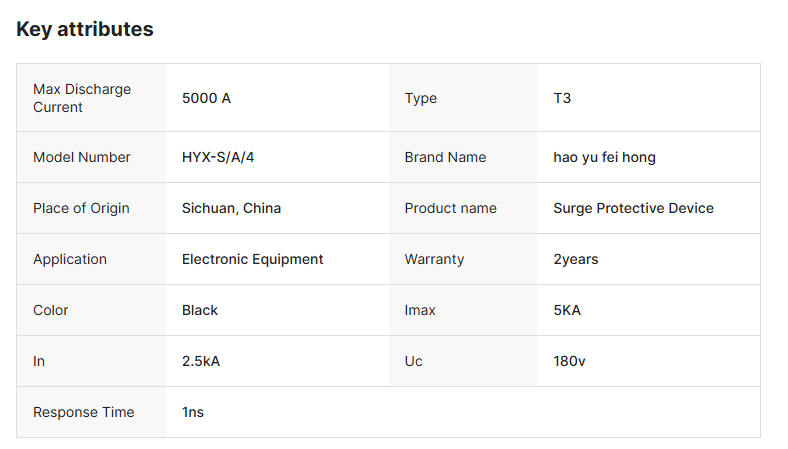
Task: Click the Application attribute label
Action: (70, 259)
